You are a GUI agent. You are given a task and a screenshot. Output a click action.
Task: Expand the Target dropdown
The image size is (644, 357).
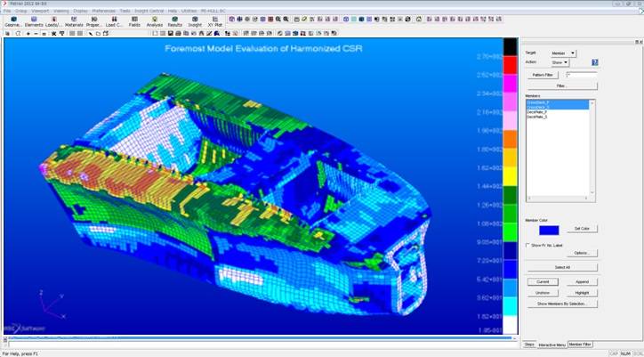tap(564, 53)
